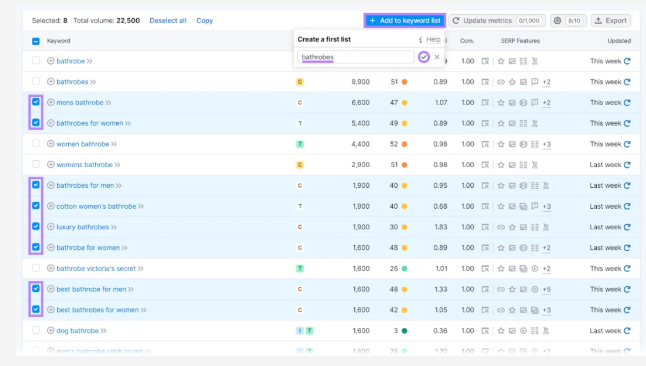Click the Add to keyword list button
This screenshot has width=646, height=366.
click(x=405, y=21)
